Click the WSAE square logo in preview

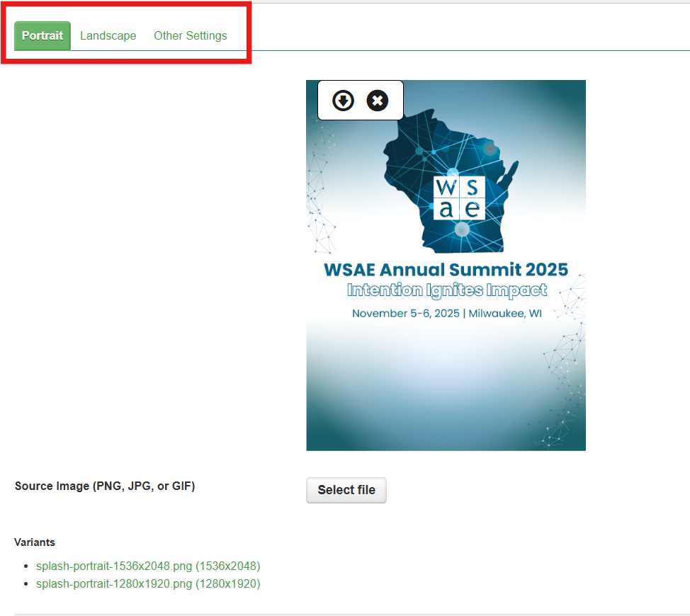(x=459, y=197)
